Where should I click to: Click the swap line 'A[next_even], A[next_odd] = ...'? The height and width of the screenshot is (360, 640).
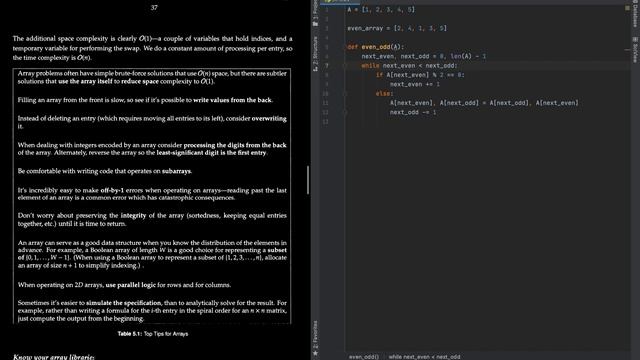[484, 103]
